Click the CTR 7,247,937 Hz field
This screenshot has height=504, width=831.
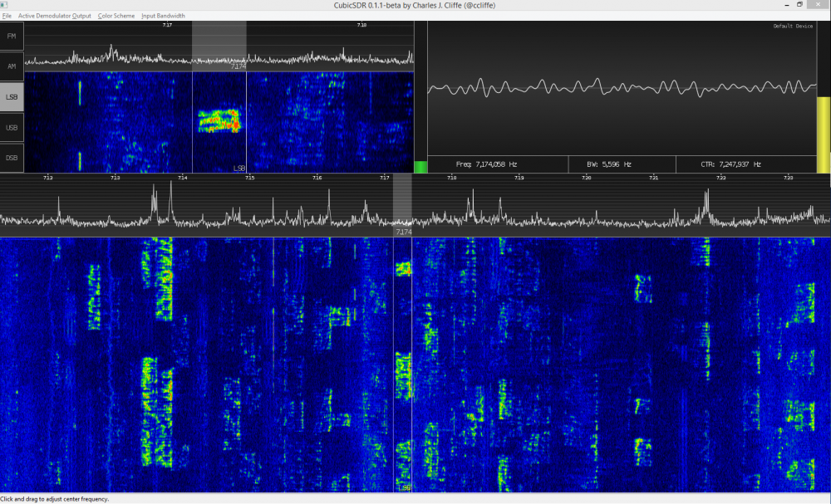click(746, 164)
